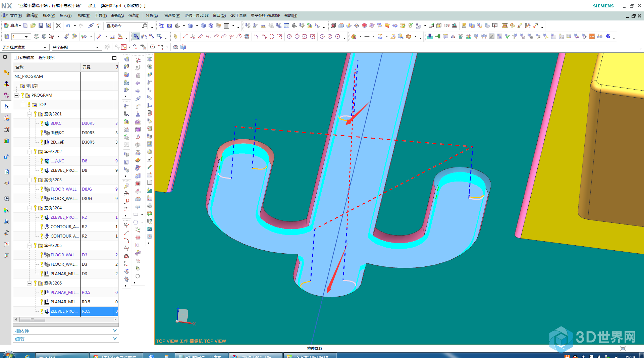Toggle lightbulb next to 面铣KC operation
The width and height of the screenshot is (644, 358).
(x=42, y=133)
